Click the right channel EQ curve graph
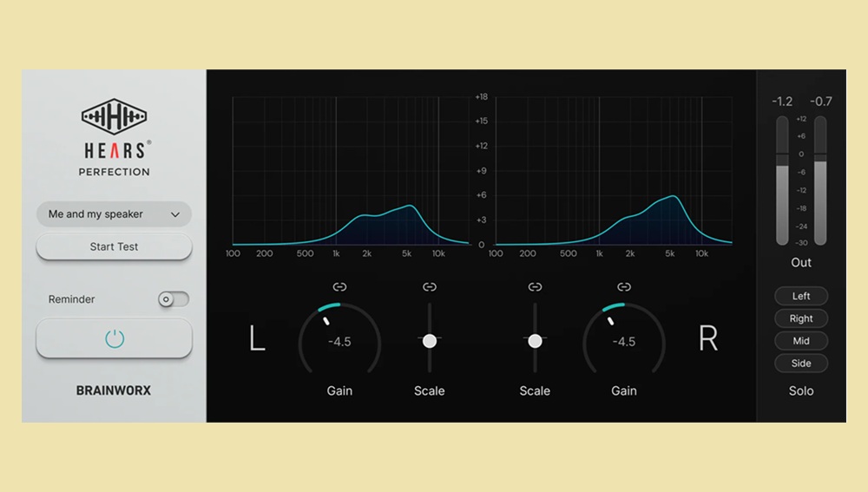This screenshot has width=868, height=492. point(614,170)
